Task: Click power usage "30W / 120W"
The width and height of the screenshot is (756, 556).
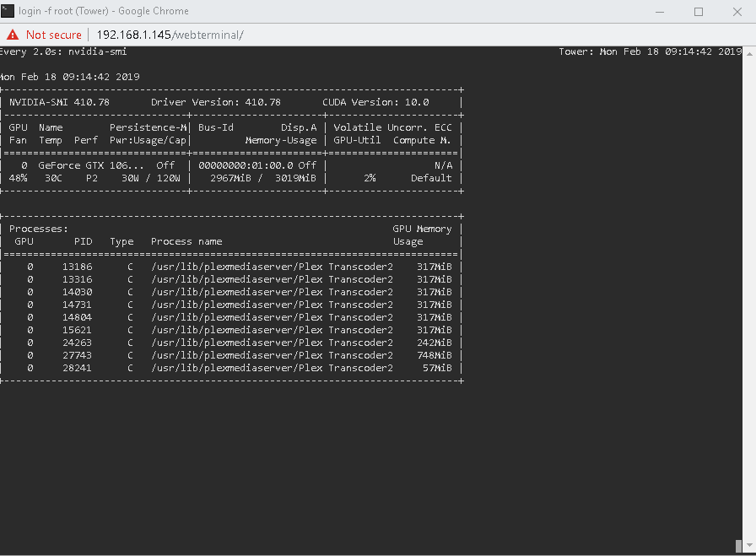Action: pyautogui.click(x=151, y=178)
